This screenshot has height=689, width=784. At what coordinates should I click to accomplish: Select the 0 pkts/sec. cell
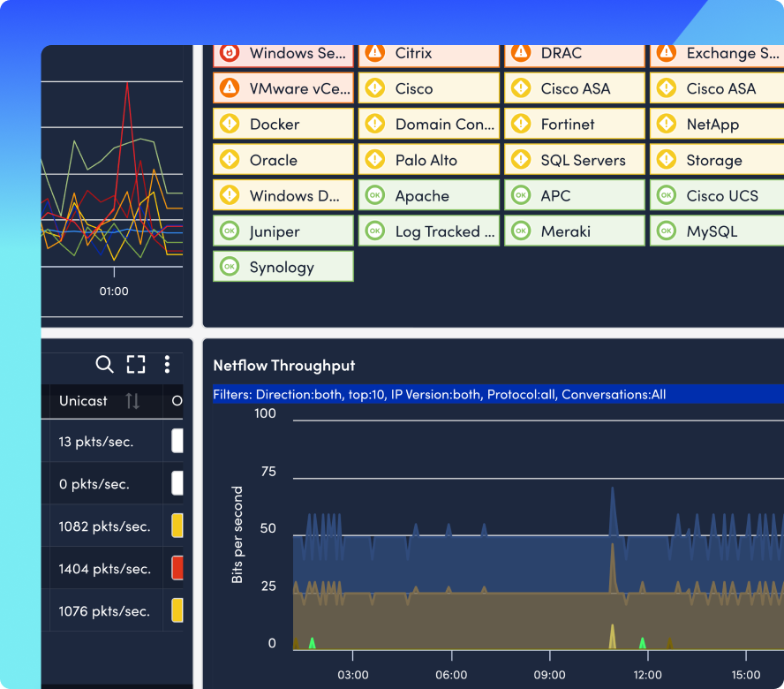106,484
